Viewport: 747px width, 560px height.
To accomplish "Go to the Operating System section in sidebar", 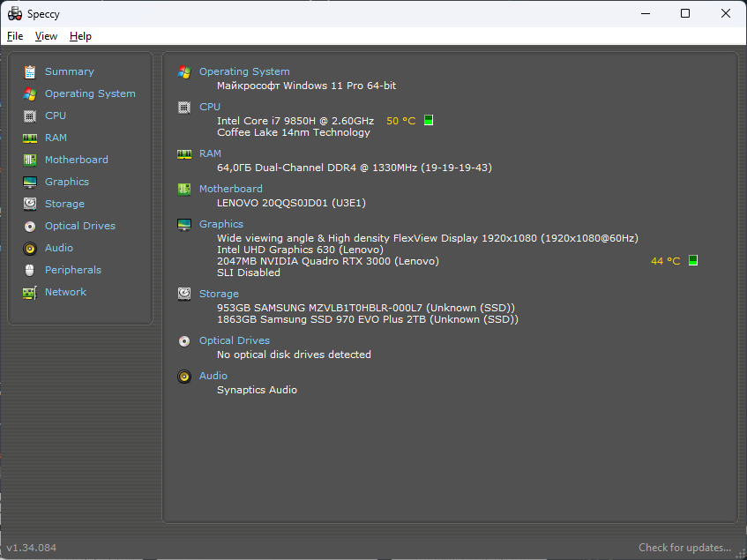I will 90,93.
